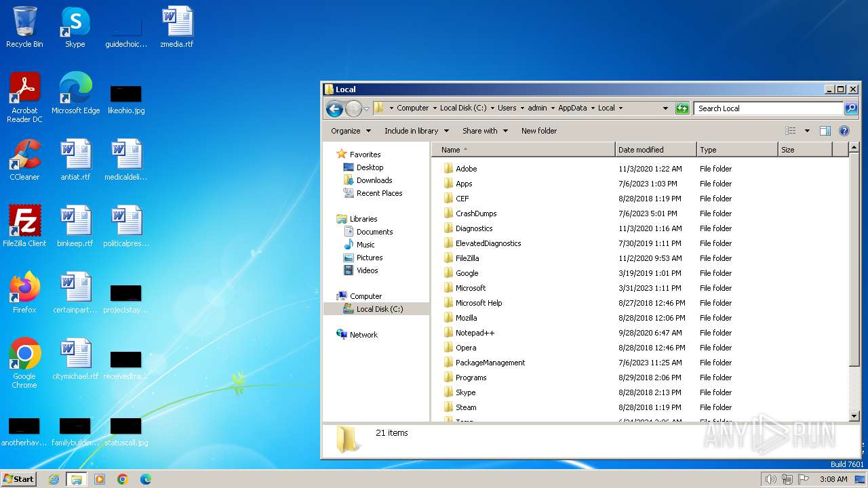Sort by the Size column header

[805, 150]
